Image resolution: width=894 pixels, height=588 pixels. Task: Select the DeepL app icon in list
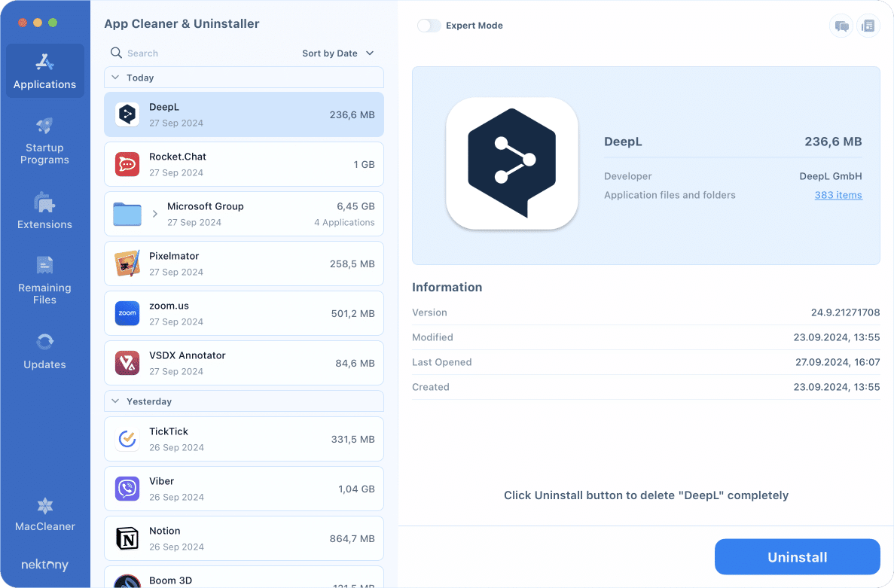127,114
